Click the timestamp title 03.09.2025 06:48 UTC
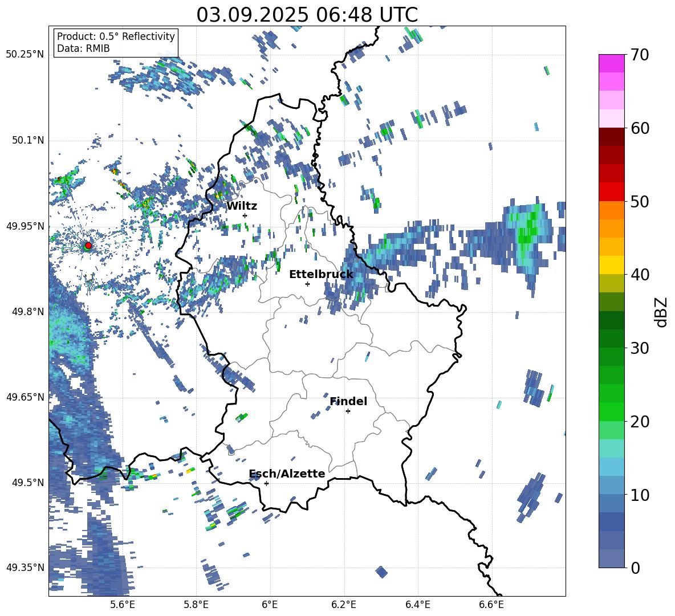This screenshot has height=616, width=675. click(x=307, y=15)
